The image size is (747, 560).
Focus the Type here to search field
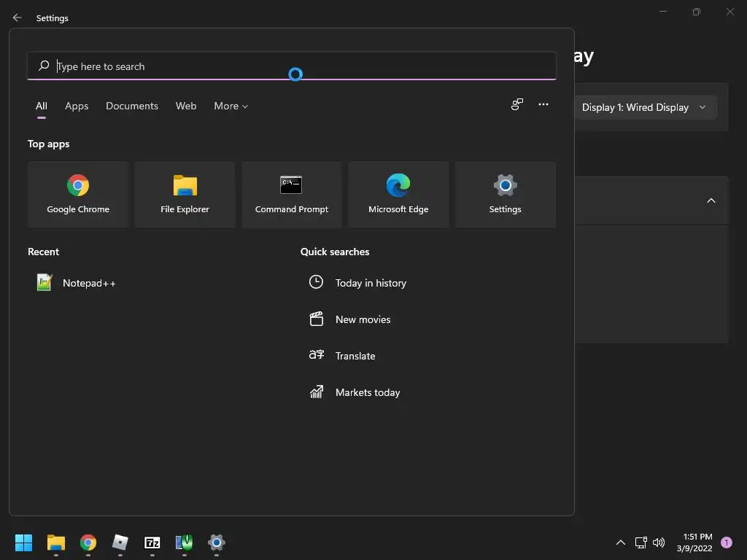[292, 66]
